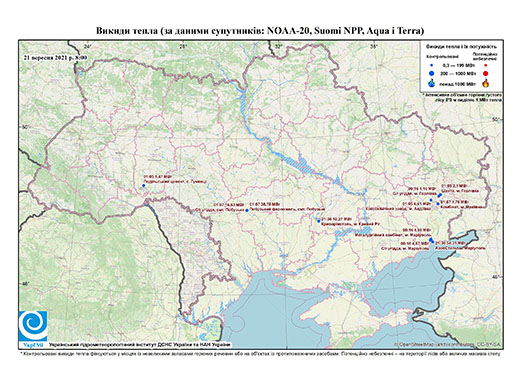The width and height of the screenshot is (520, 368).
Task: Click the date stamp 21 September 2021
Action: click(55, 57)
